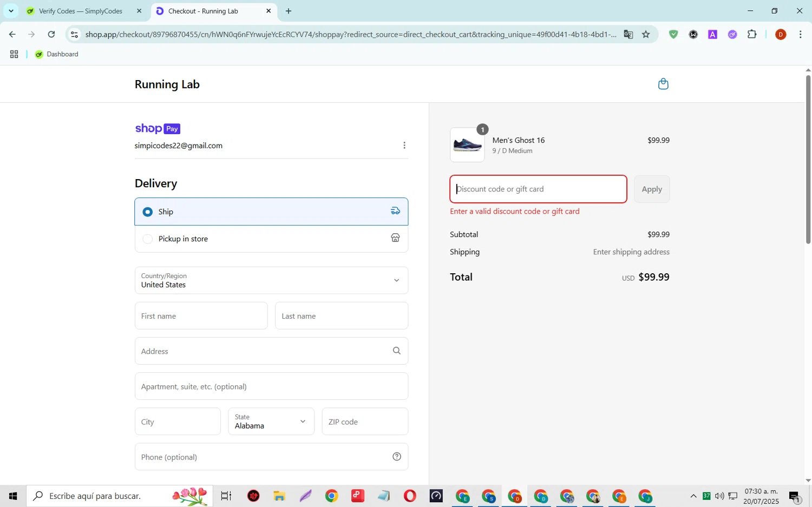The image size is (812, 507).
Task: Show hidden system tray icons
Action: 693,496
